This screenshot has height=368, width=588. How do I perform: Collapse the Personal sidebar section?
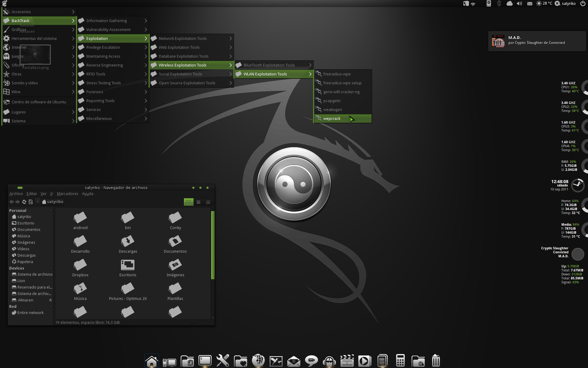click(51, 210)
